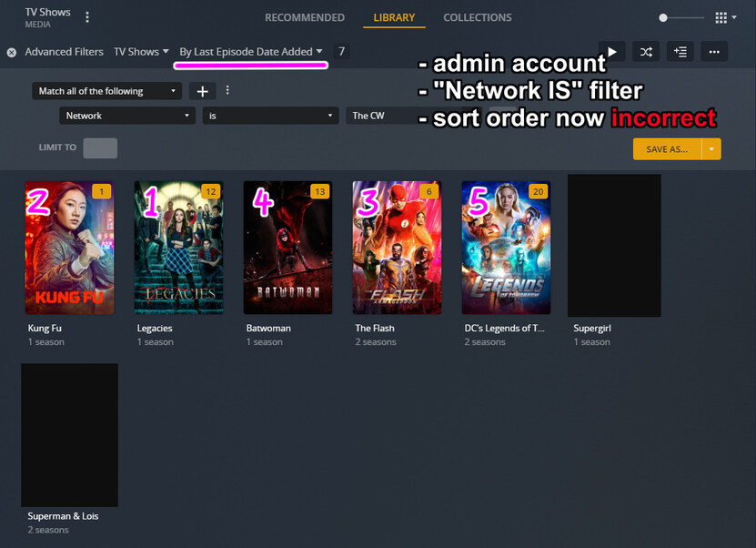Screen dimensions: 756x548
Task: Click the unwatched badge 20 on Legends
Action: coord(538,191)
